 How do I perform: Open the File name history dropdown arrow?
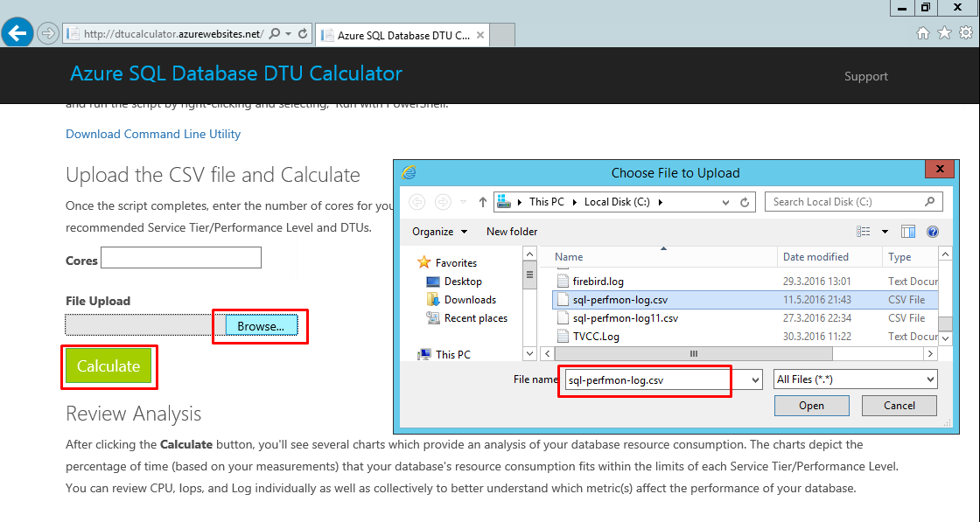(755, 379)
